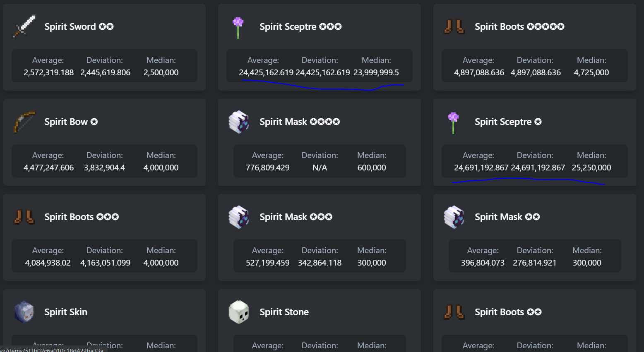This screenshot has width=644, height=352.
Task: Click the Spirit Sword item icon
Action: 24,26
